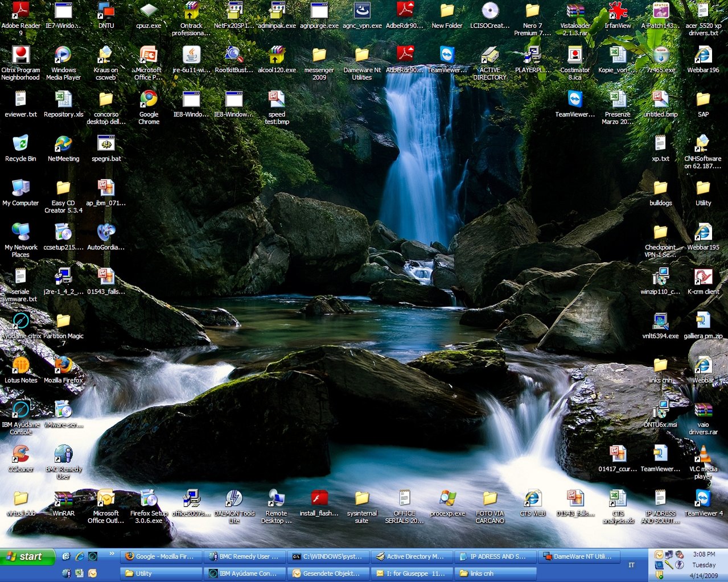Open the CCleaner desktop icon
Screen dimensions: 728x582
[x=20, y=455]
